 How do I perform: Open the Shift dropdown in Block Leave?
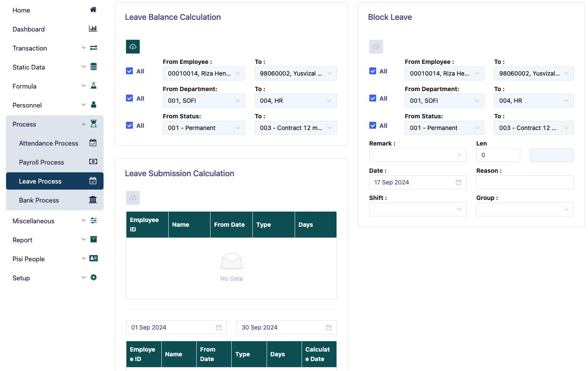point(417,209)
